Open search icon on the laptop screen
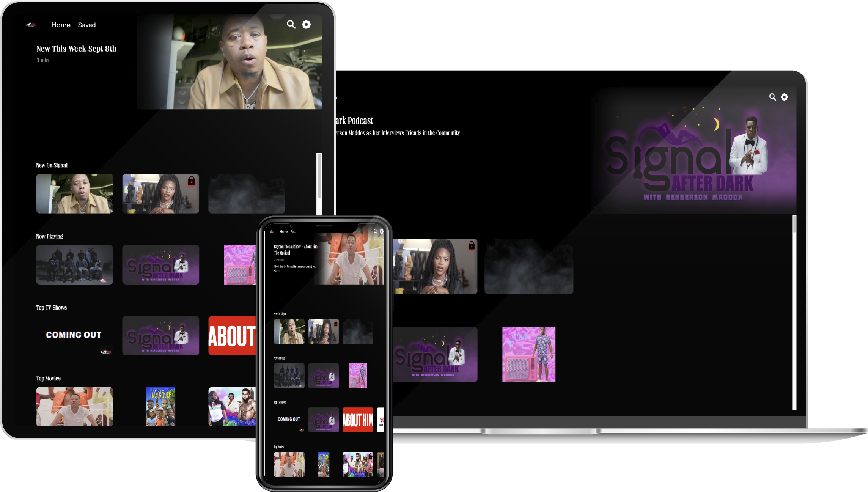 tap(772, 97)
